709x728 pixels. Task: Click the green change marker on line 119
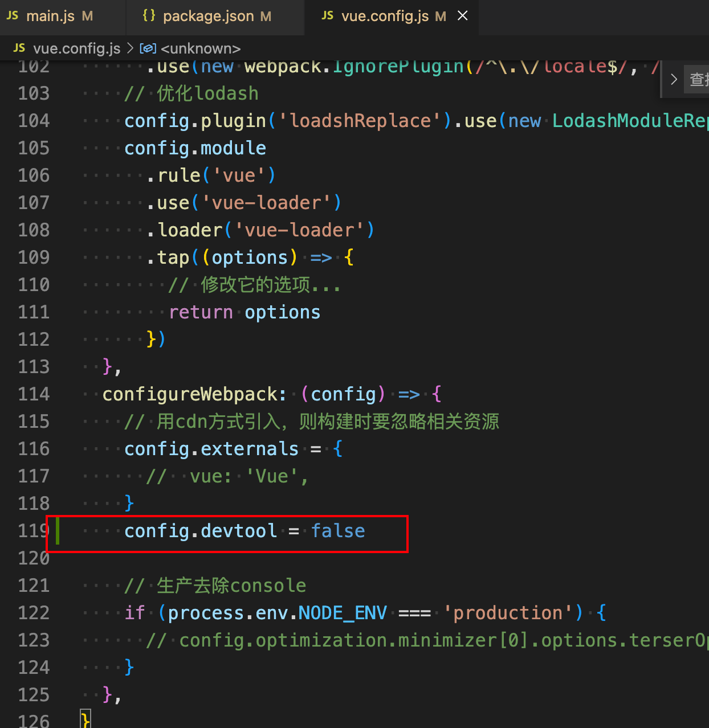pos(57,531)
